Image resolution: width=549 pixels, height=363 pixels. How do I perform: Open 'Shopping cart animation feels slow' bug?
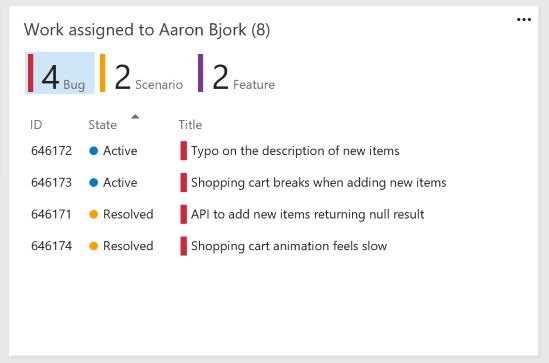point(289,246)
